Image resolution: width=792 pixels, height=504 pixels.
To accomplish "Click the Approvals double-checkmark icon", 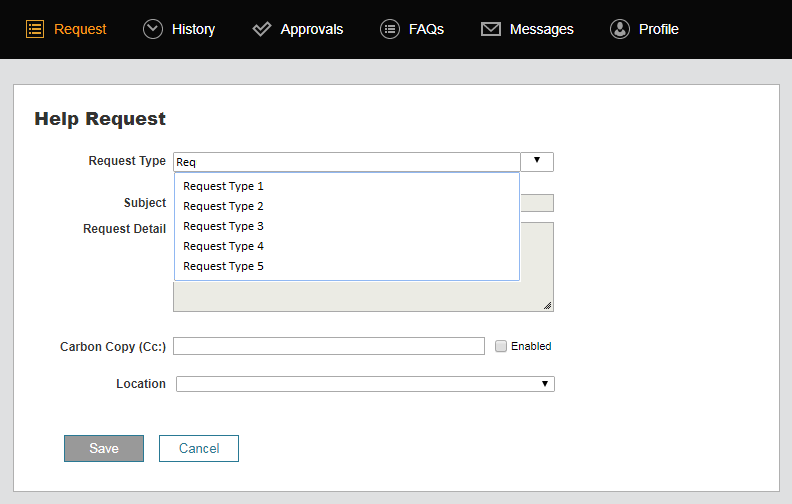I will [x=262, y=29].
